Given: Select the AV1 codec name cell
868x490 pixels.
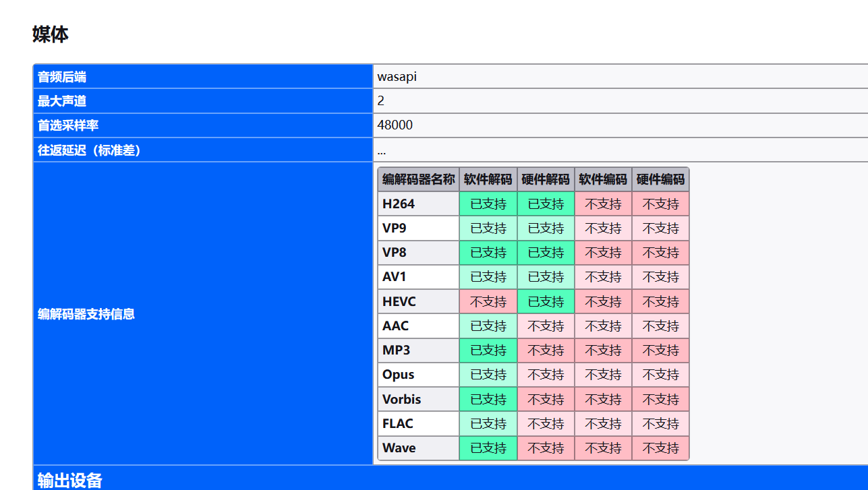Looking at the screenshot, I should click(419, 277).
